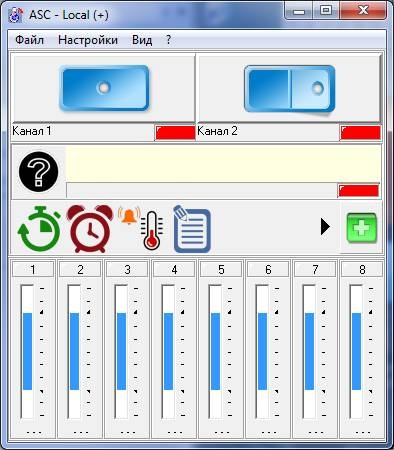Click the channel 1 header button above slider
394x450 pixels.
[x=33, y=269]
